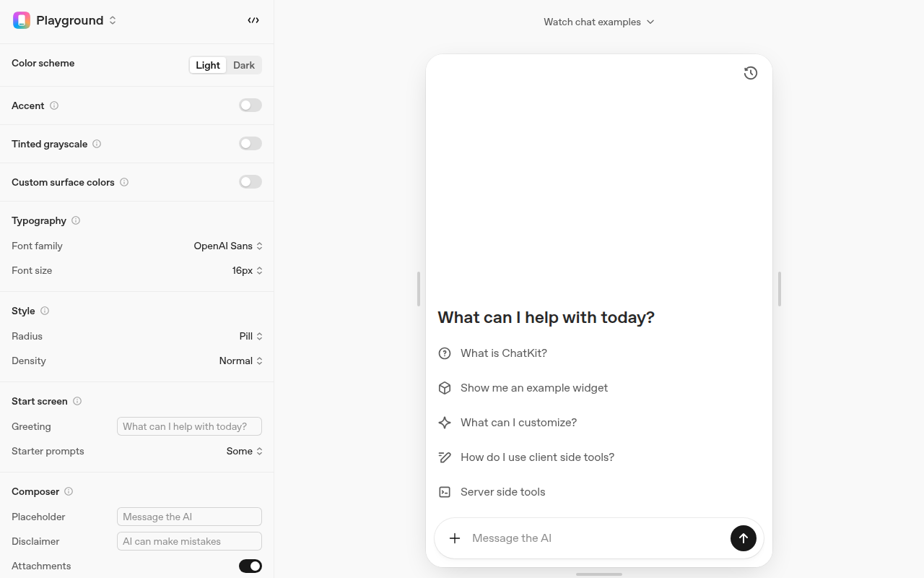Image resolution: width=924 pixels, height=578 pixels.
Task: Click the Disclaimer input field
Action: tap(189, 541)
